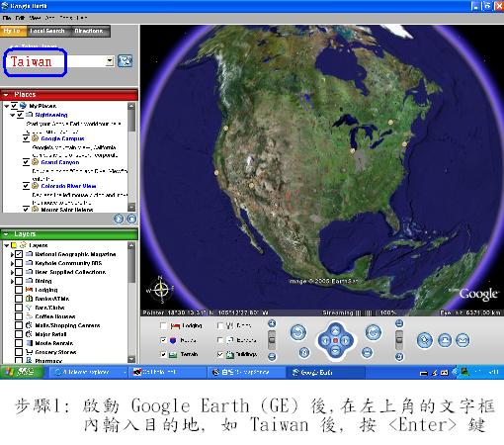Expand the Keyhole Community BBS folder

(12, 263)
